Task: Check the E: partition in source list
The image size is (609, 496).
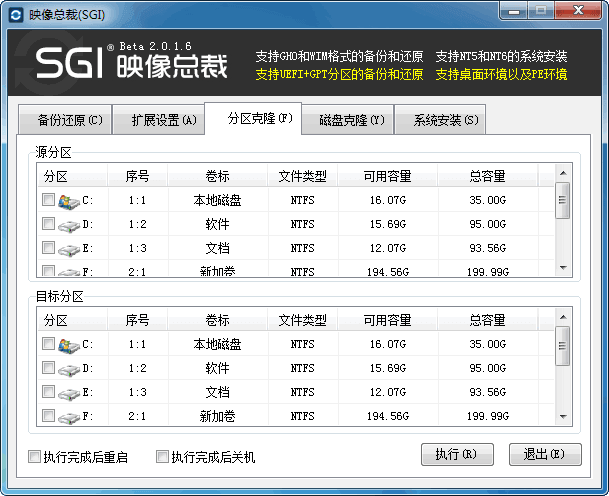Action: click(48, 248)
